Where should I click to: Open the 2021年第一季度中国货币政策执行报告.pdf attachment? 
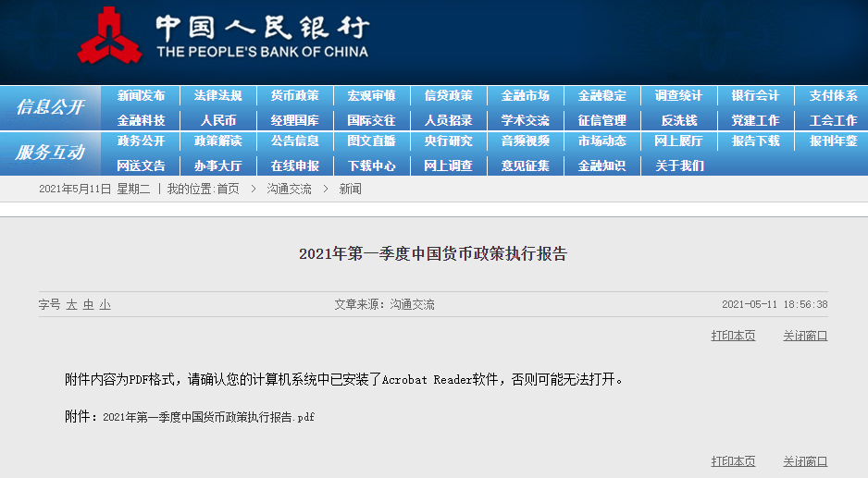pyautogui.click(x=208, y=417)
